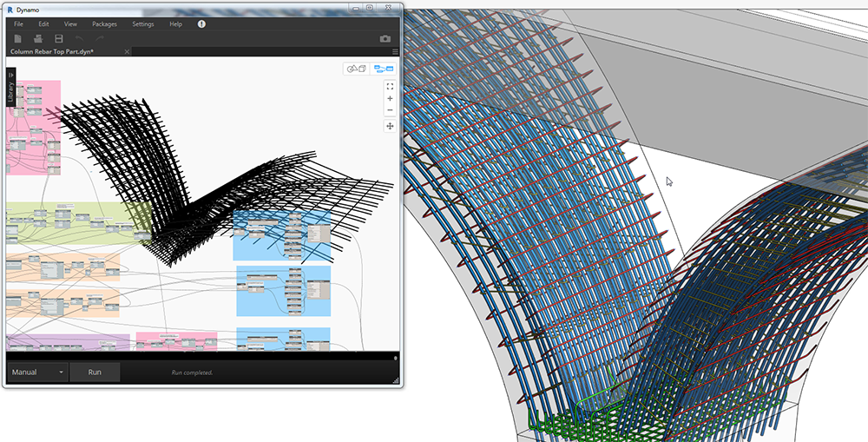Open the File menu

pos(18,23)
